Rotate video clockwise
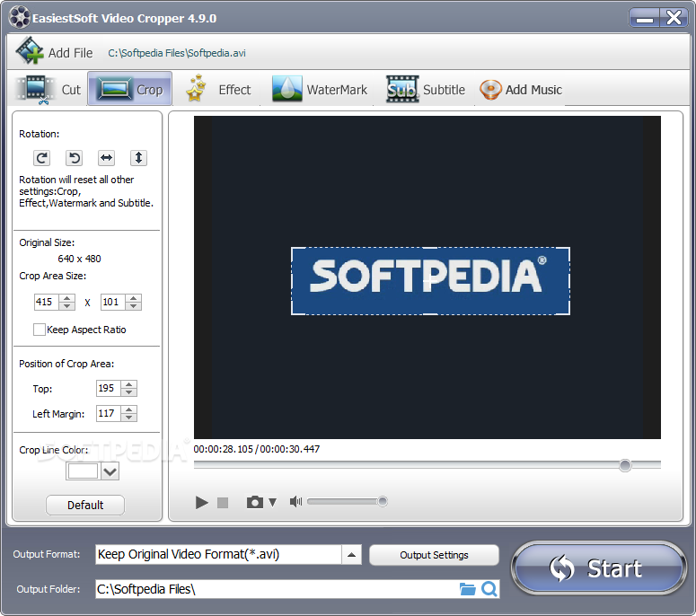 41,157
